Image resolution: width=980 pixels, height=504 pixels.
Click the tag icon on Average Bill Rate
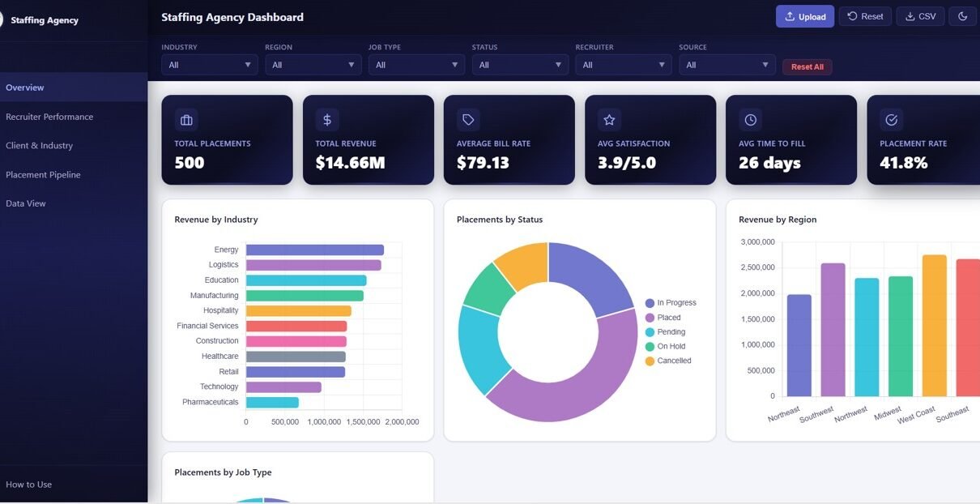click(x=468, y=120)
